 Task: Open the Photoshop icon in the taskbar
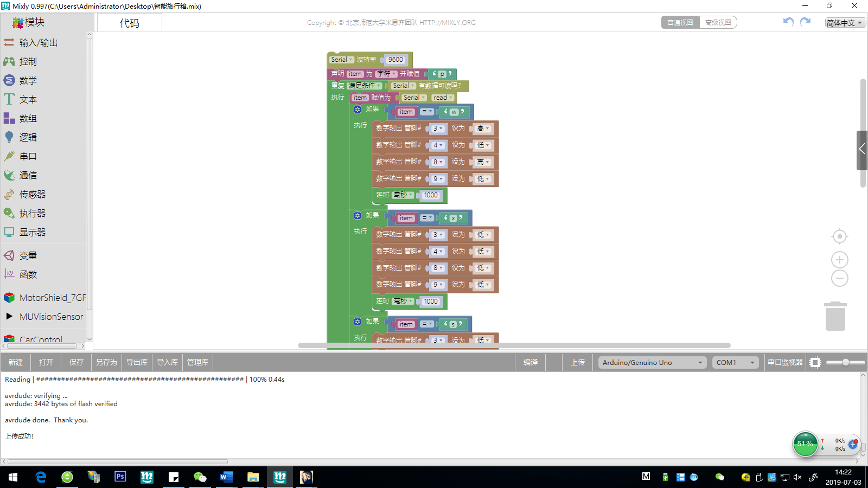pyautogui.click(x=120, y=477)
